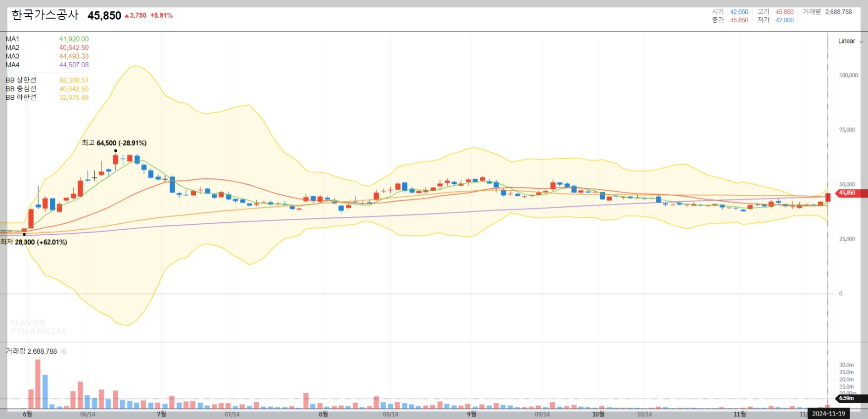Click the BB upper band value 48,309.51
Screen dimensions: 868x419
click(74, 80)
